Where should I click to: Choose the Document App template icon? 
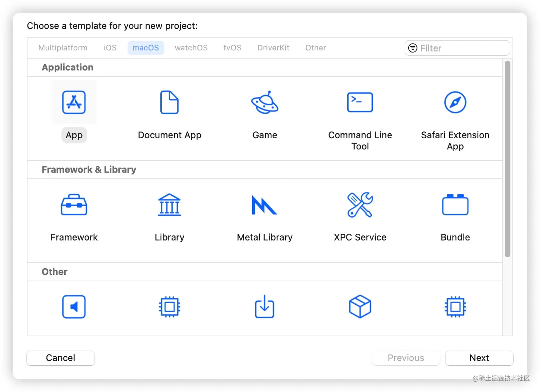169,102
